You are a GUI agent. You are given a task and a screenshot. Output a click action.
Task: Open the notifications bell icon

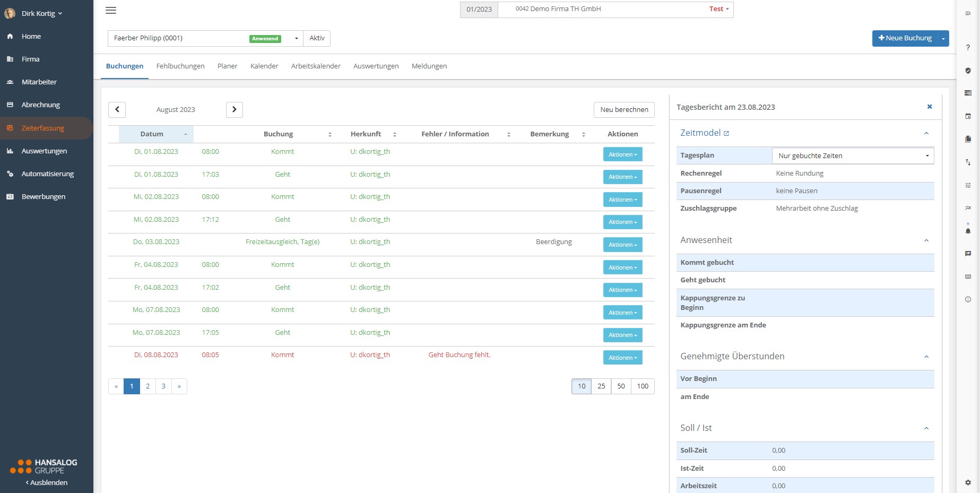(x=968, y=231)
